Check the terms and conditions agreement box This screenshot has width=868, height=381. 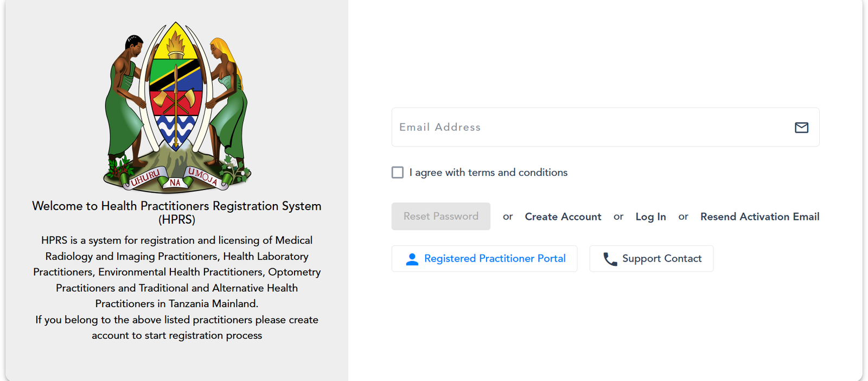pyautogui.click(x=397, y=172)
